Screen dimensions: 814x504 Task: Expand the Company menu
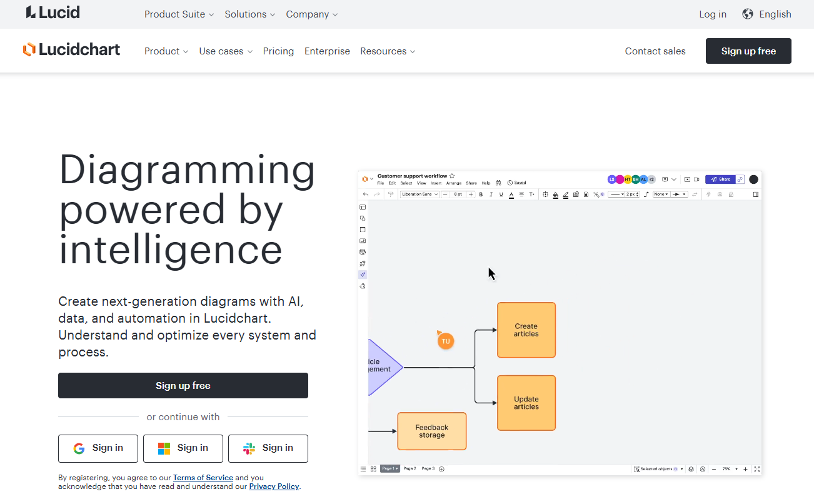pyautogui.click(x=312, y=14)
